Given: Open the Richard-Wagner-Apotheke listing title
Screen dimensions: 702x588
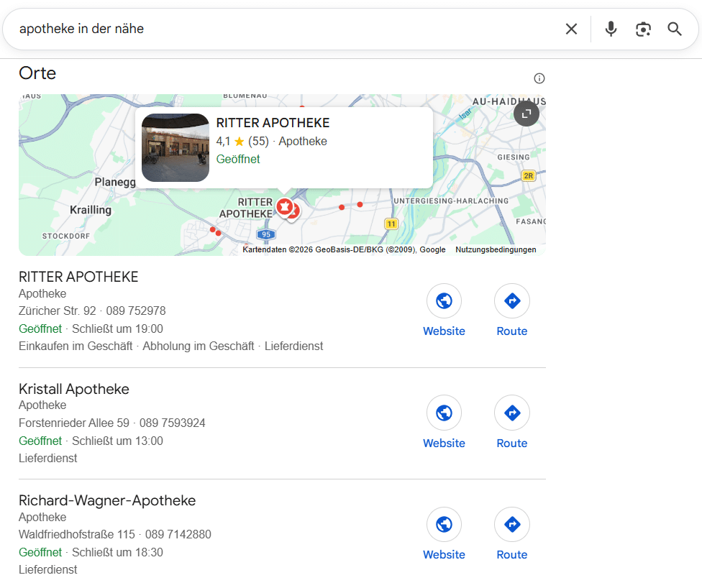Looking at the screenshot, I should click(x=107, y=500).
